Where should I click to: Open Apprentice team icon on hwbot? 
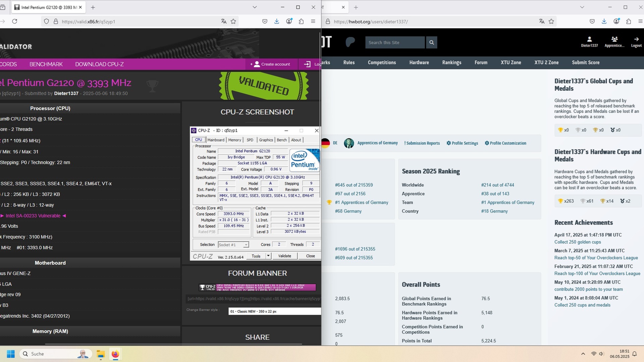614,42
